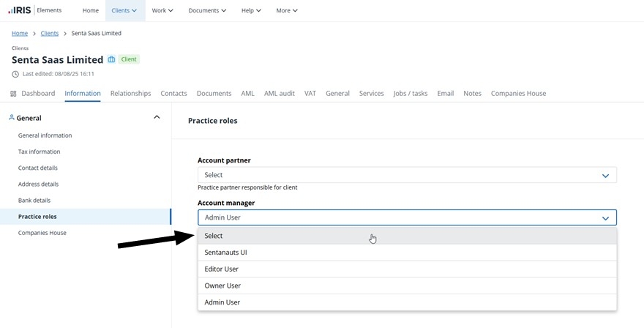Open the Account partner dropdown

407,175
